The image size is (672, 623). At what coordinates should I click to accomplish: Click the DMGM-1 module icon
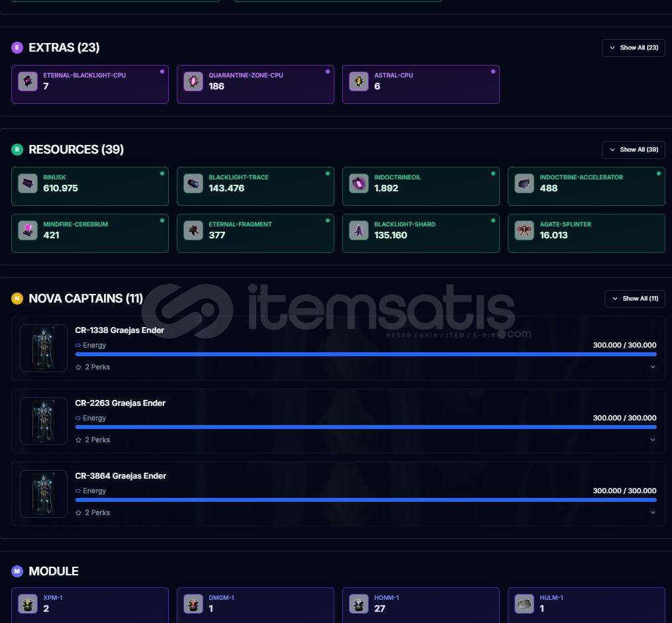[193, 604]
